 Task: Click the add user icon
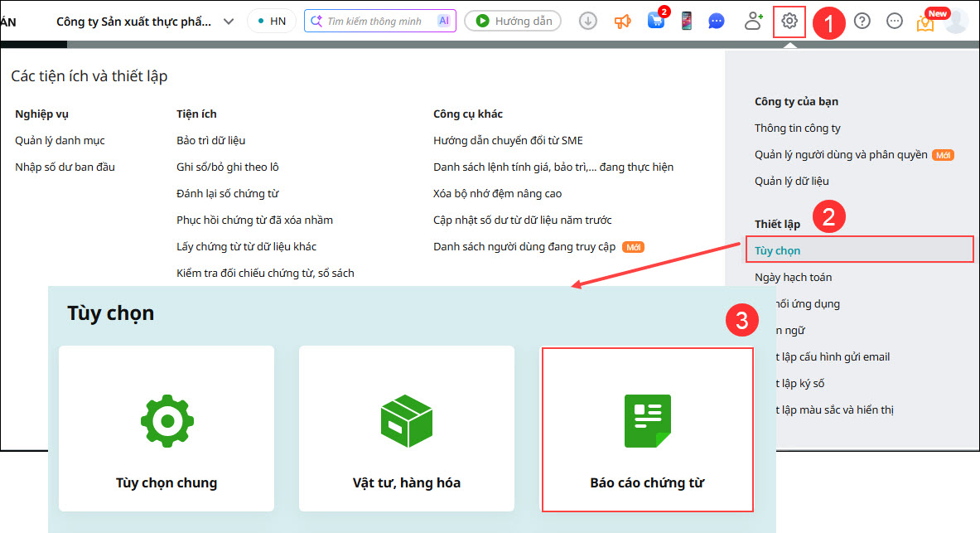pos(754,21)
